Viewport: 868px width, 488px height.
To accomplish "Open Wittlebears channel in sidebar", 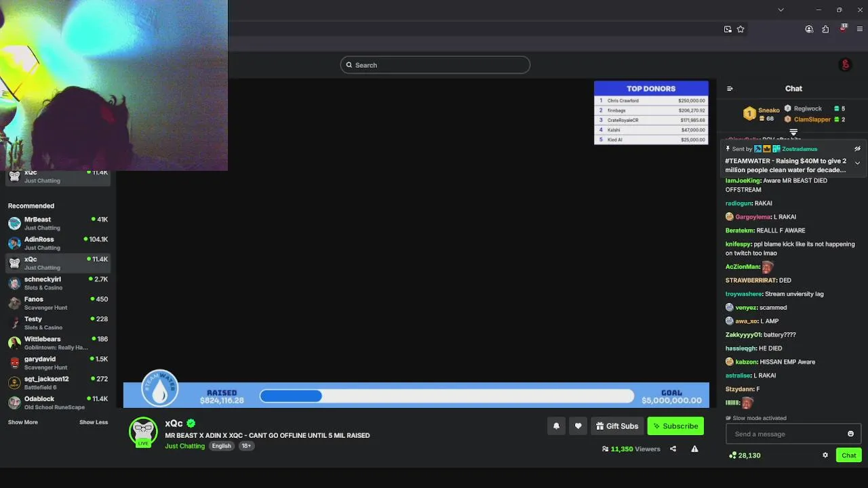I will (58, 343).
